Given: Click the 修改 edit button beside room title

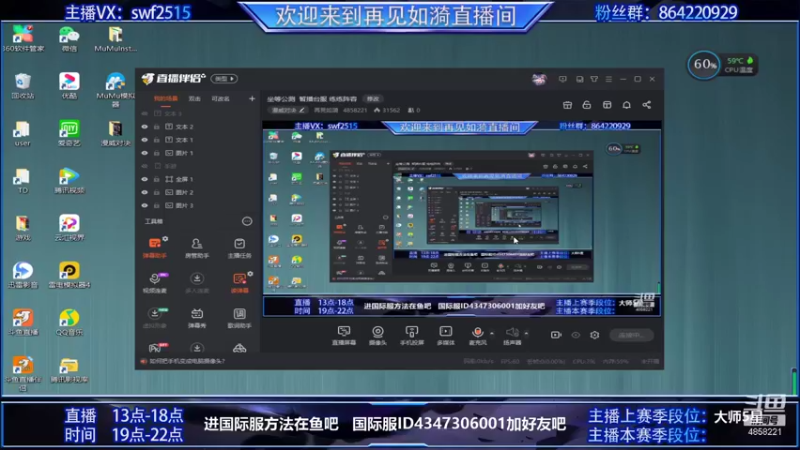Looking at the screenshot, I should (373, 98).
